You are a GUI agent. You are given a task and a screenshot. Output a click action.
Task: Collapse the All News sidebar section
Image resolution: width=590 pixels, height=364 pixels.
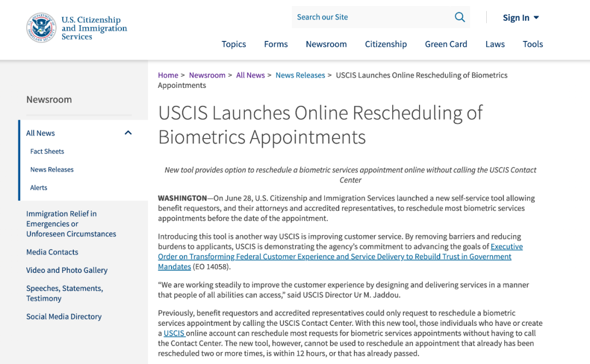pos(128,133)
